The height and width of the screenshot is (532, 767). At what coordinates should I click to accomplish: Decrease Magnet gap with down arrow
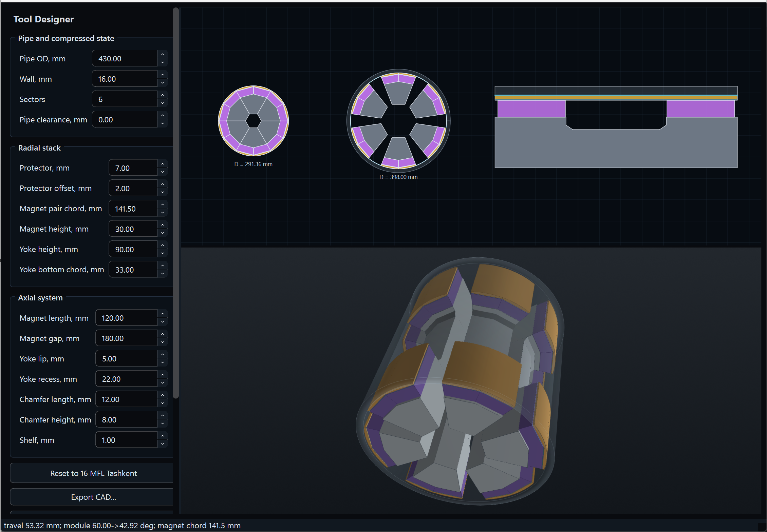coord(163,342)
